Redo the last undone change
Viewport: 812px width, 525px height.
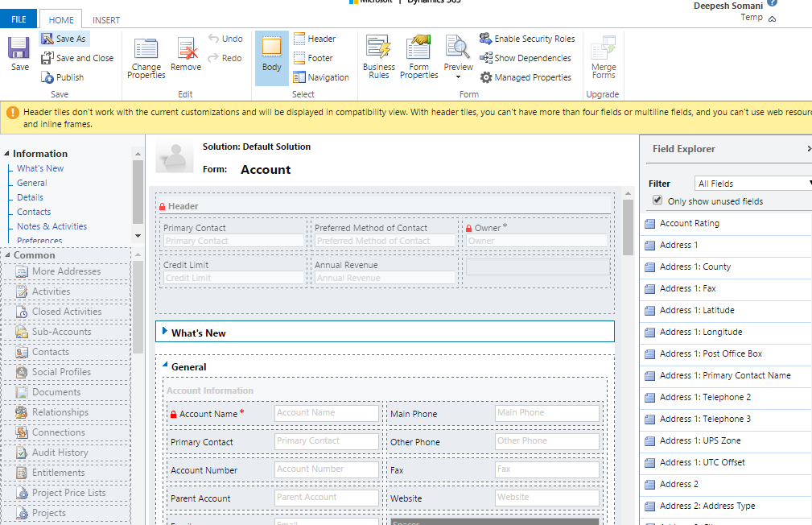point(225,58)
